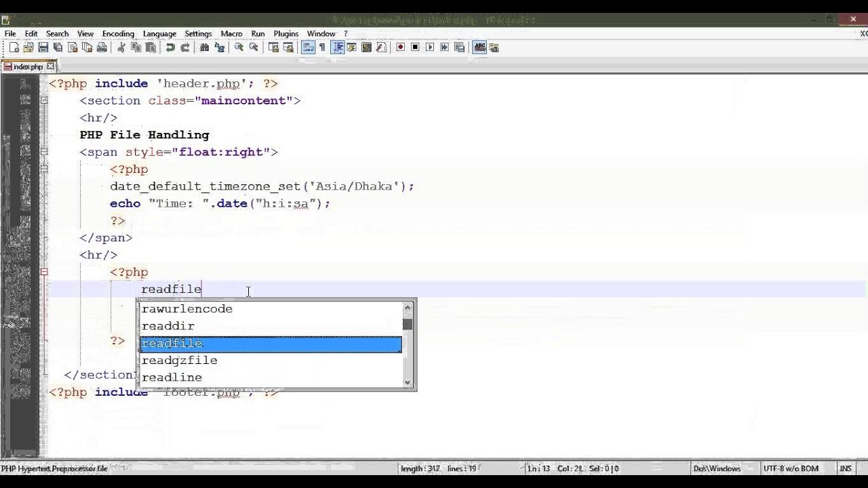Select the index.php document tab
The height and width of the screenshot is (488, 868).
coord(27,66)
